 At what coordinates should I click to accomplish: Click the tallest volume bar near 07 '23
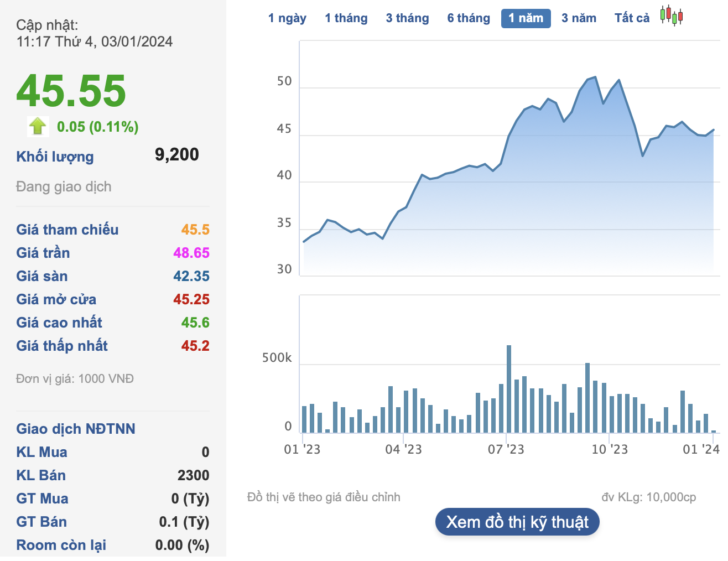click(509, 389)
